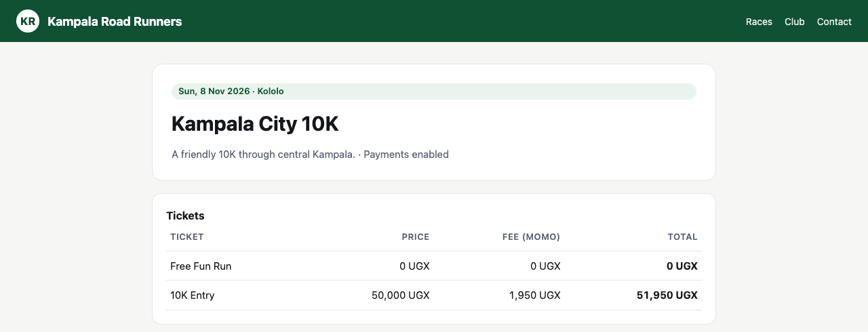Image resolution: width=868 pixels, height=332 pixels.
Task: Select the 10K Entry ticket row
Action: [x=434, y=295]
